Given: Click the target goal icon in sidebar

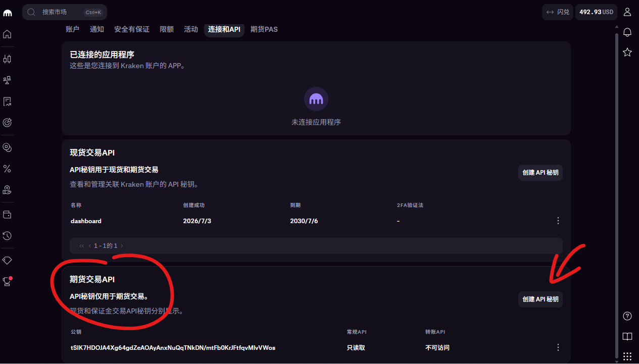Looking at the screenshot, I should (x=7, y=122).
